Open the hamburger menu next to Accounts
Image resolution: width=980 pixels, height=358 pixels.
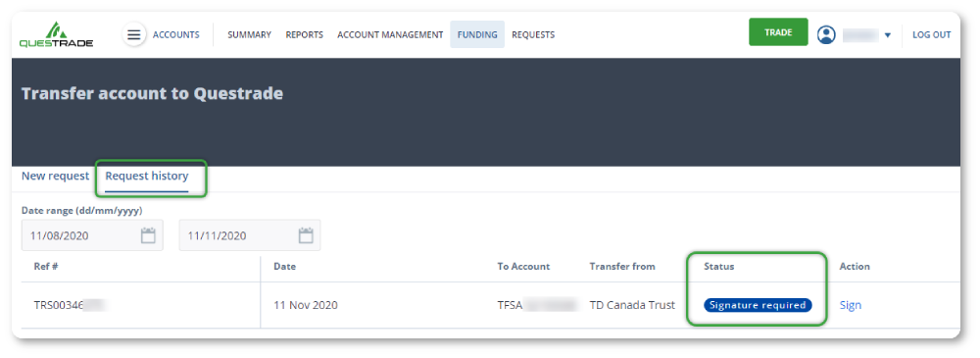[x=133, y=34]
